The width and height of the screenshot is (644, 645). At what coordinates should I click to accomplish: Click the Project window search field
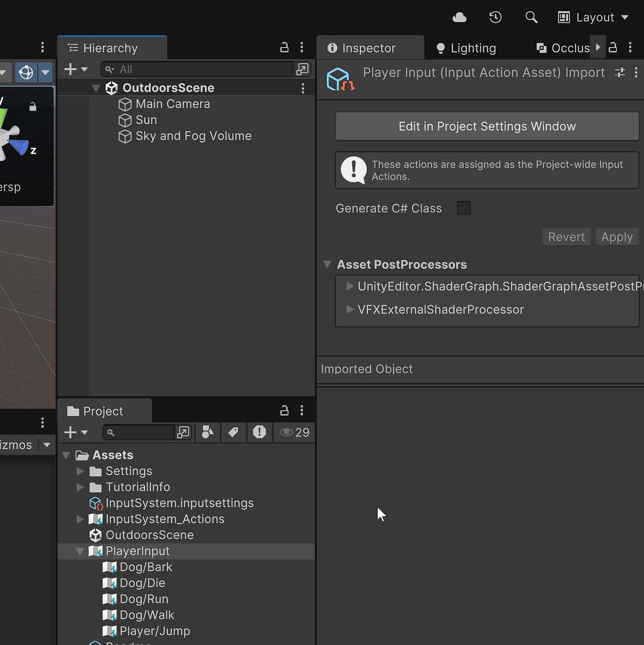(140, 432)
